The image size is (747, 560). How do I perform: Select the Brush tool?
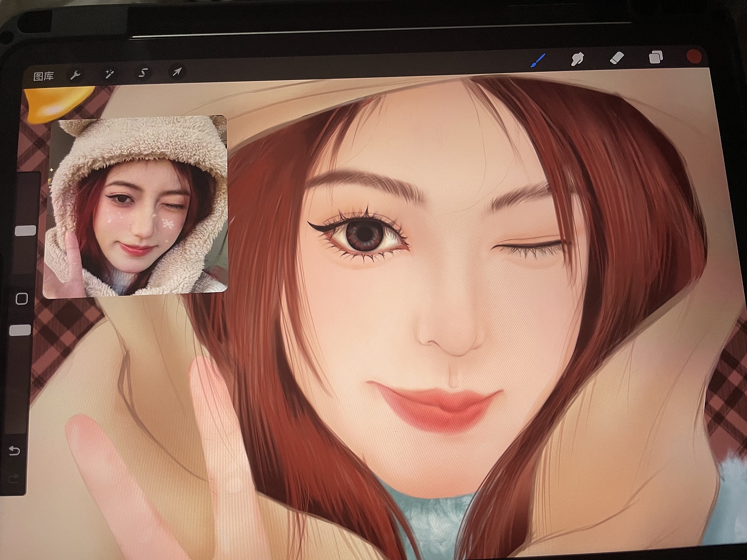point(538,60)
